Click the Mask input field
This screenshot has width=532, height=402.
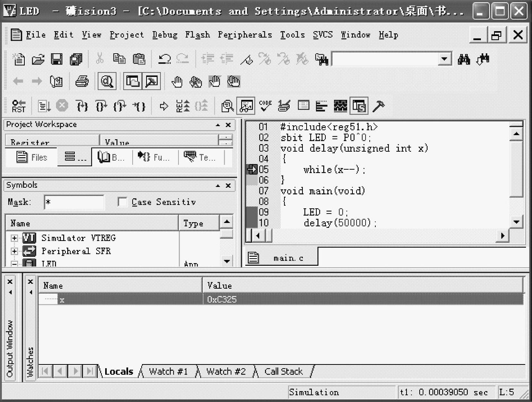[x=74, y=202]
